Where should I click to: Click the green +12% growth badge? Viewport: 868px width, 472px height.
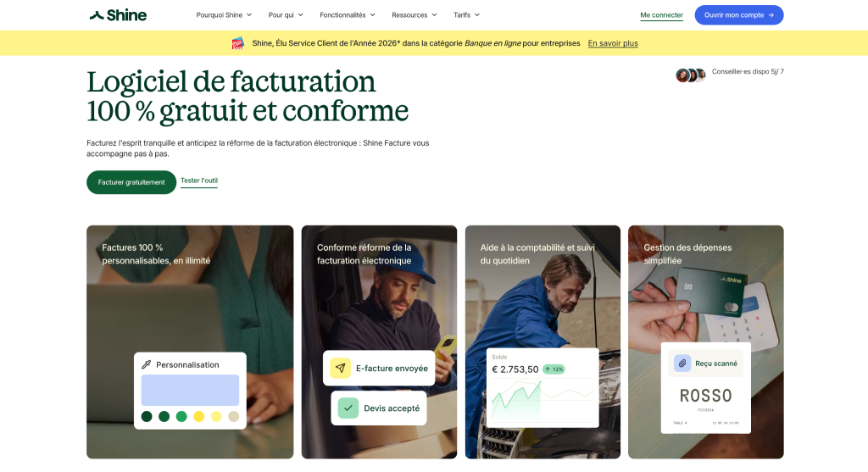(554, 369)
